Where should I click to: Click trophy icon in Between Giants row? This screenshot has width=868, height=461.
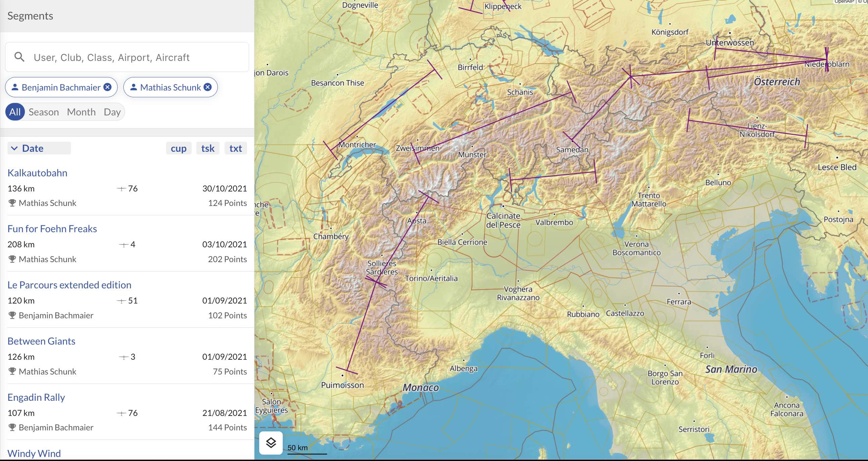[x=12, y=371]
